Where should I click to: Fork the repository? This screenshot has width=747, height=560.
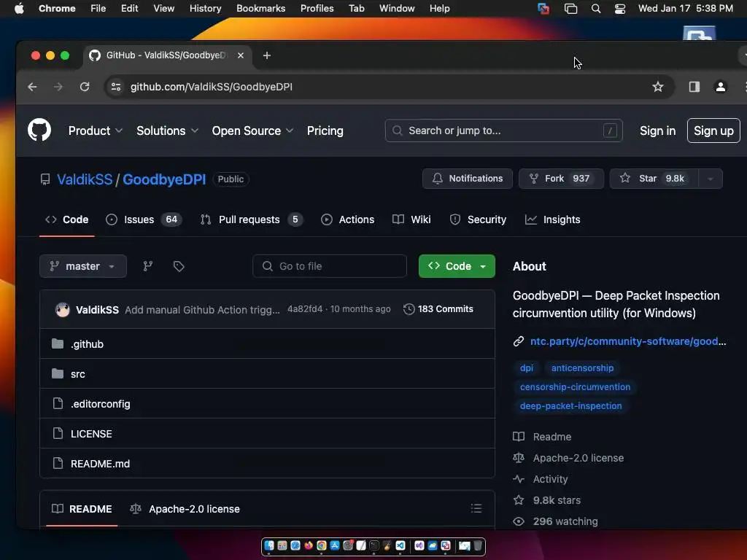point(561,179)
